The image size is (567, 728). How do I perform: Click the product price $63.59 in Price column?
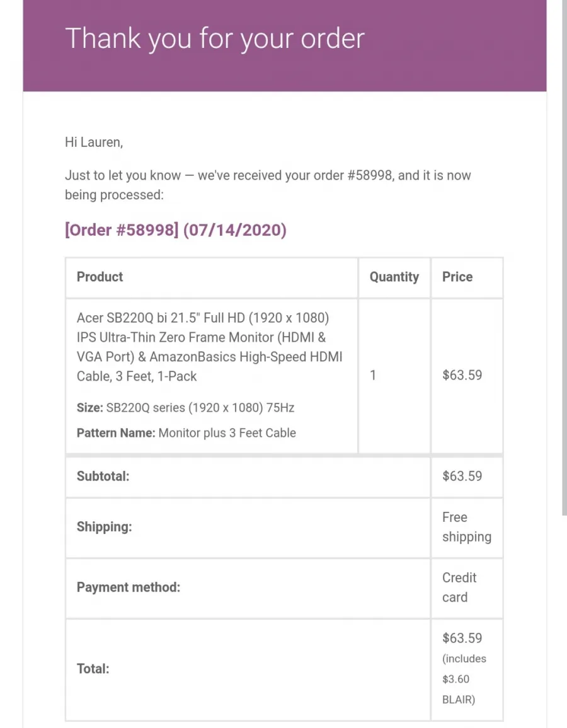[x=462, y=375]
